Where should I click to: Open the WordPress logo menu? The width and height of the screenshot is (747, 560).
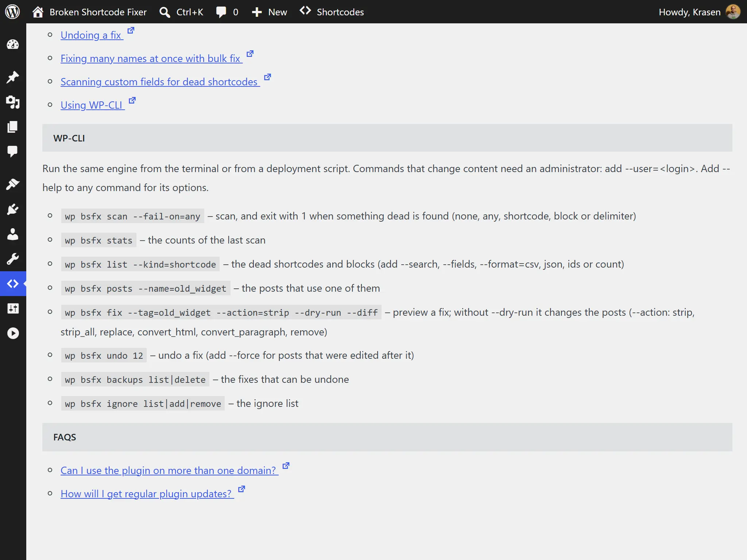coord(12,12)
